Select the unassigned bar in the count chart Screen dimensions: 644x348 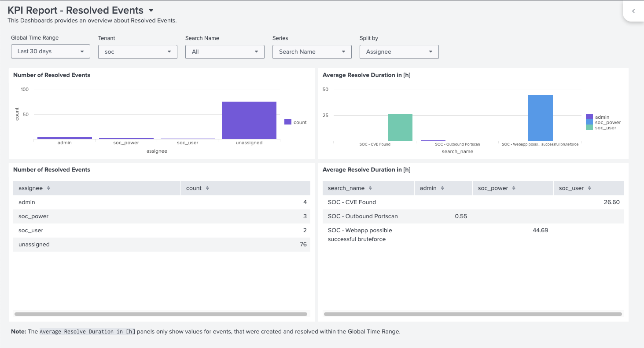click(x=249, y=120)
